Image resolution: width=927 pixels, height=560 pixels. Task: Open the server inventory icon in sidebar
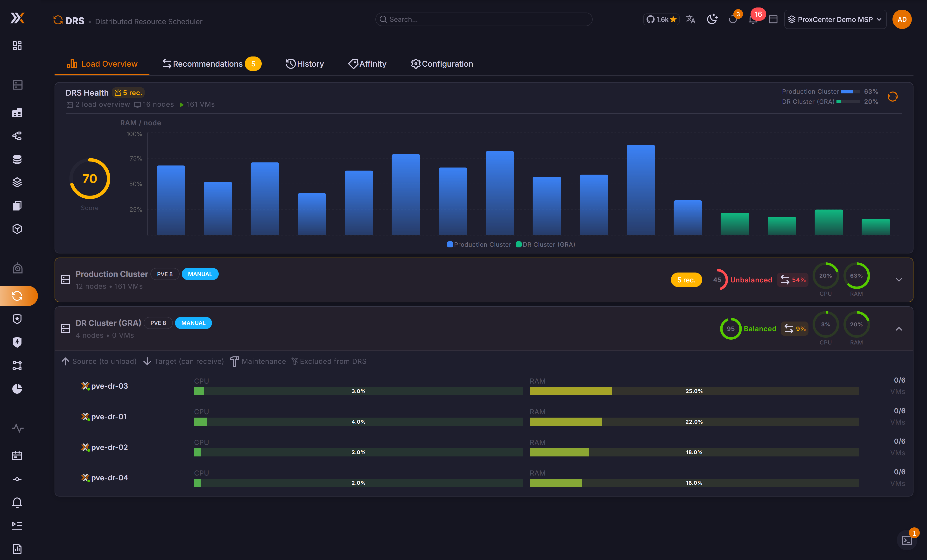[17, 85]
